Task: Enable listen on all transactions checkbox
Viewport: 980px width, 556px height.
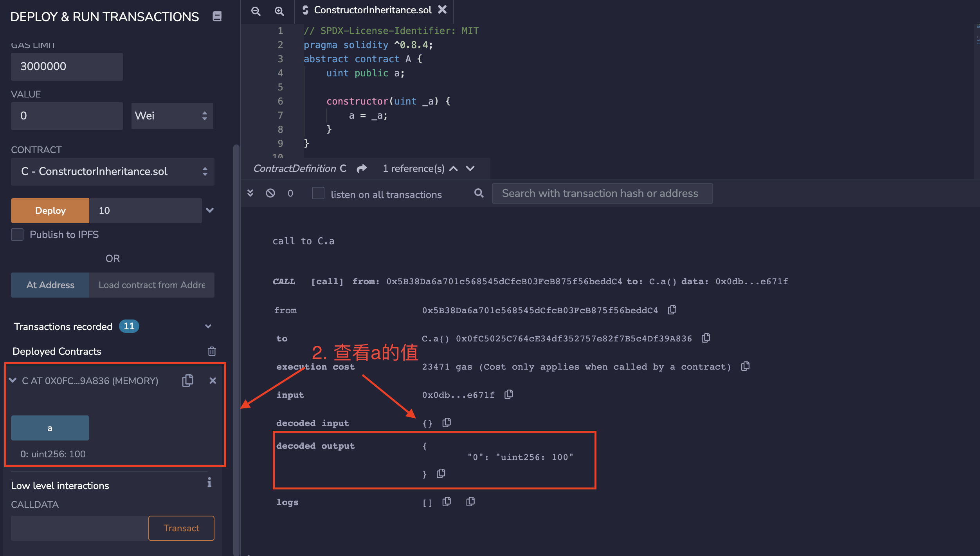Action: click(x=318, y=193)
